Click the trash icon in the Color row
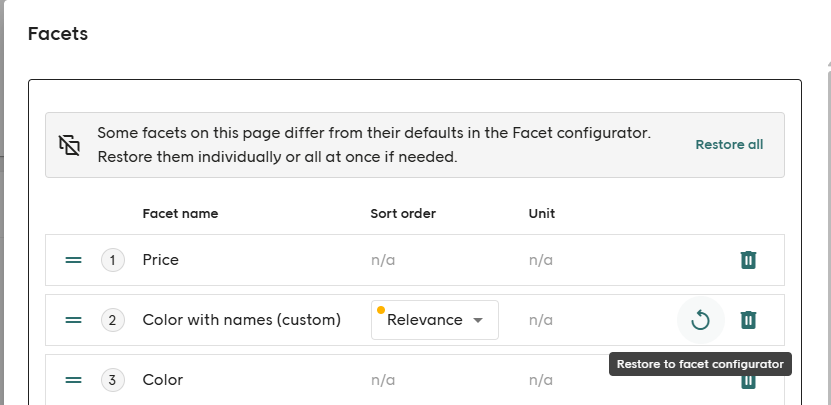Viewport: 831px width, 405px height. (748, 383)
